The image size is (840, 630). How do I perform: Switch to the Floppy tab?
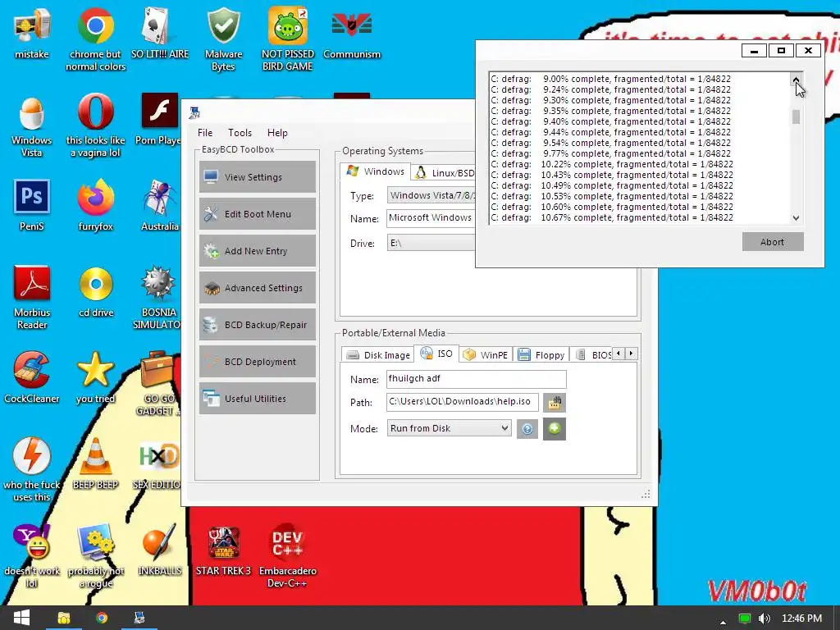point(541,354)
